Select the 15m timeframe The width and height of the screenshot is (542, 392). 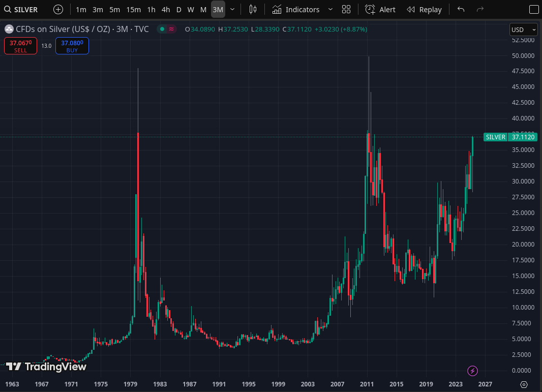tap(133, 9)
